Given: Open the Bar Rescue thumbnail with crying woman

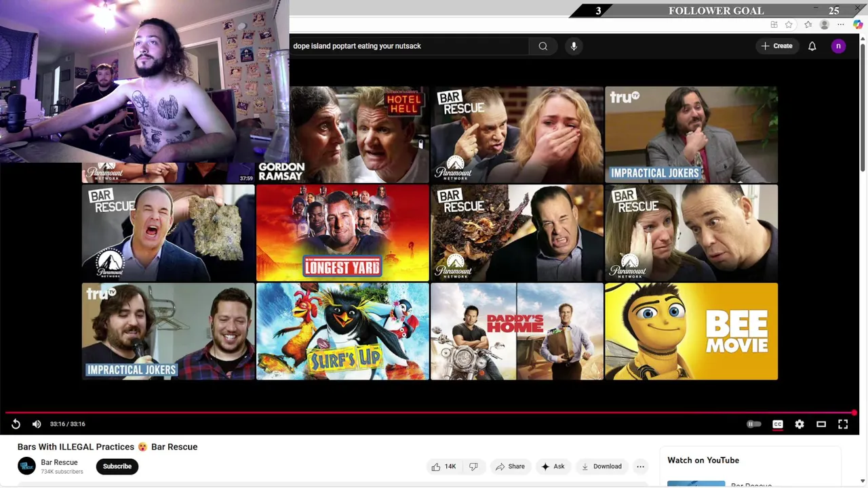Looking at the screenshot, I should 517,135.
